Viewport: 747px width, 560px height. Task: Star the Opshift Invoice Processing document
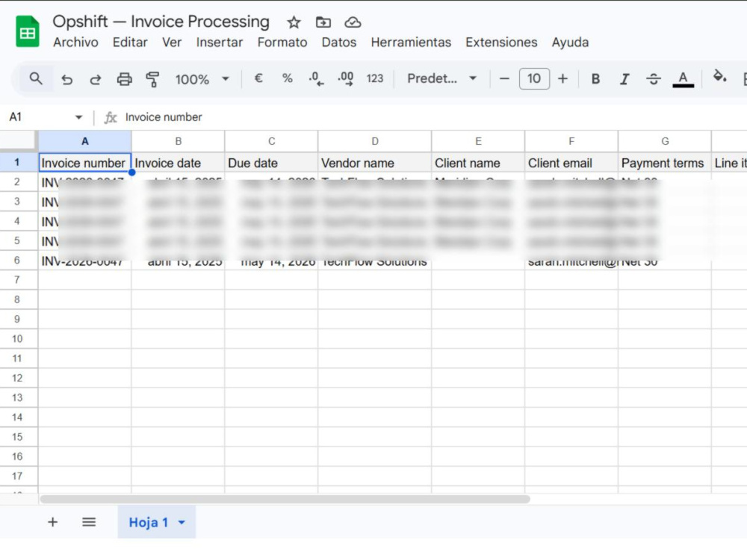tap(294, 22)
